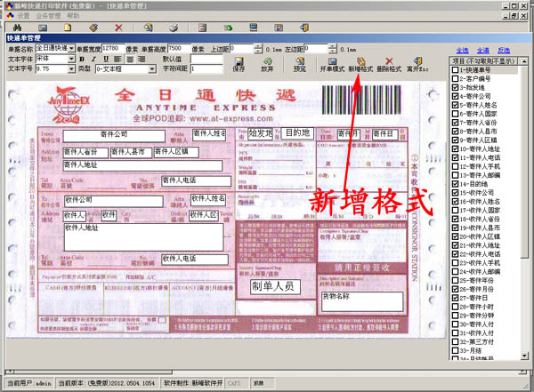Select the 制单人员 field box on form
The width and height of the screenshot is (534, 392).
click(x=275, y=287)
